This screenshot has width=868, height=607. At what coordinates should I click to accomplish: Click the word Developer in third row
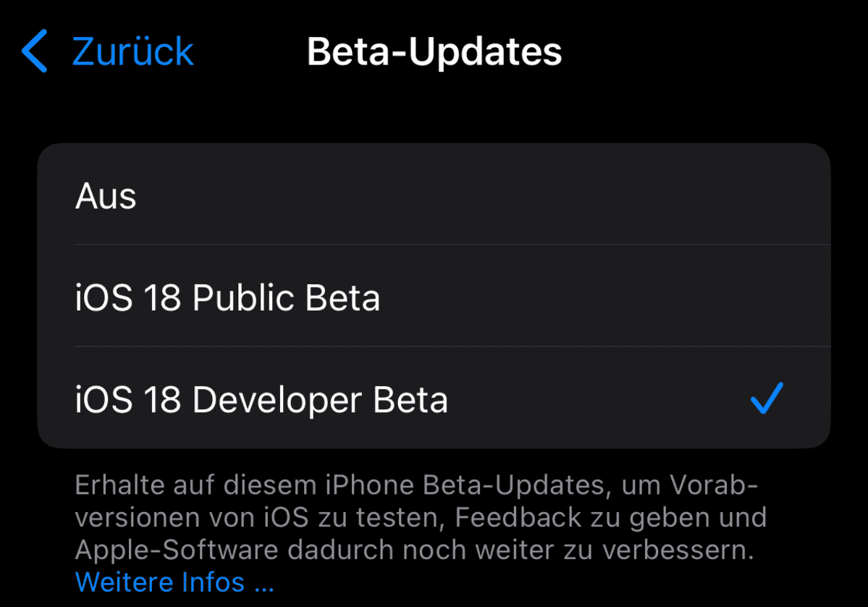[277, 400]
